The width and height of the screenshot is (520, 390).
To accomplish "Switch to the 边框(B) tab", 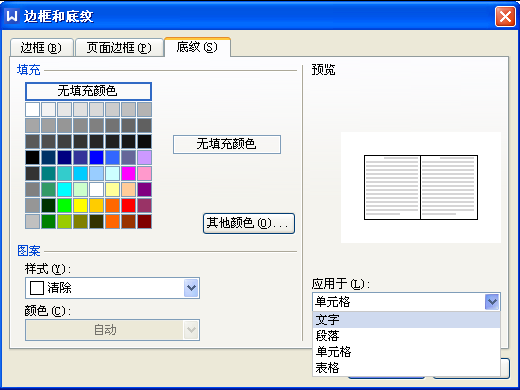I will (42, 48).
